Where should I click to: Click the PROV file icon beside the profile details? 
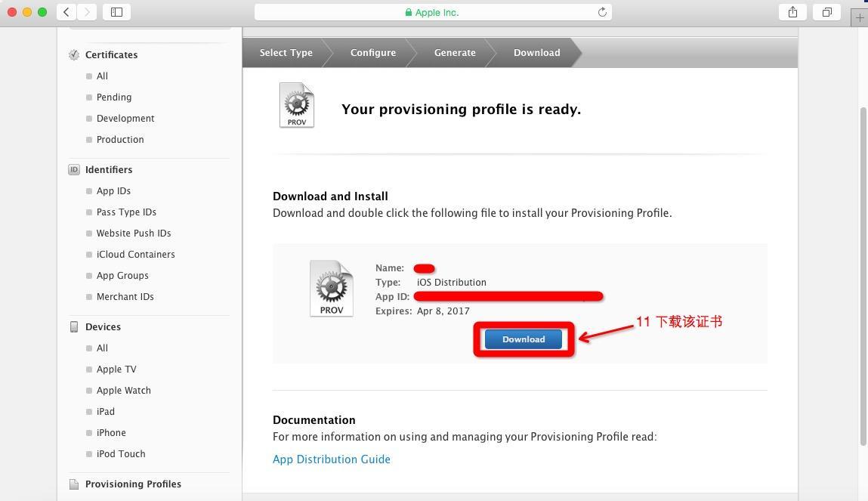coord(331,289)
